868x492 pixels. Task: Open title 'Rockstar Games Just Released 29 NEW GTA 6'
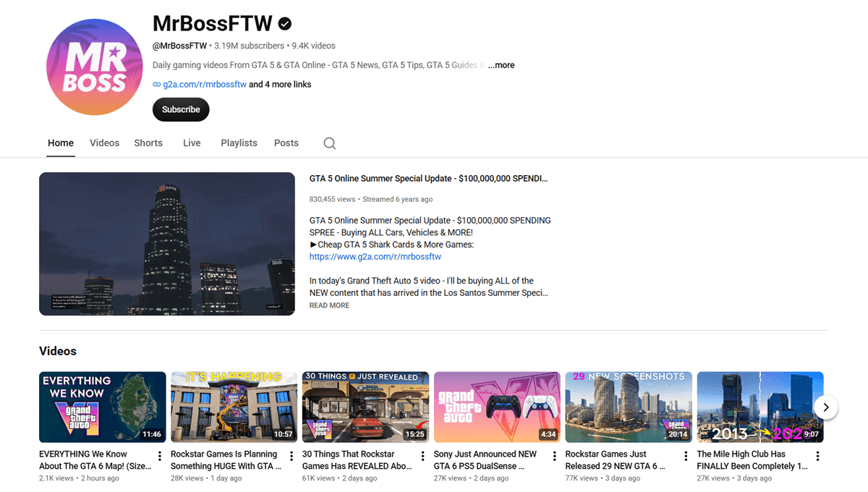616,460
